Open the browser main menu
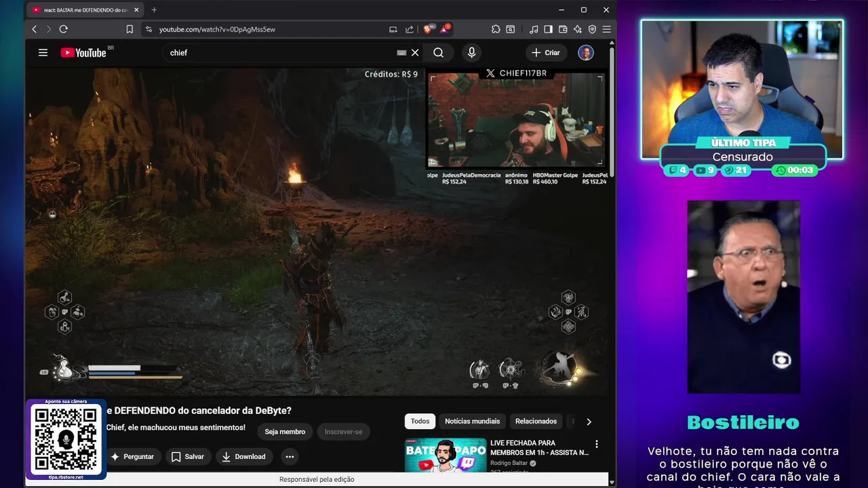Viewport: 868px width, 488px height. [x=606, y=29]
